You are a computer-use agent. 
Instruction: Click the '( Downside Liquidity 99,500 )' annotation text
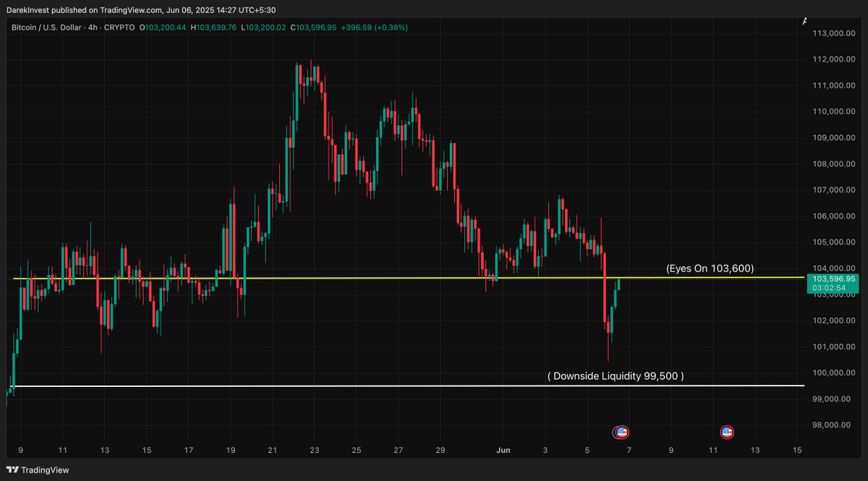(616, 376)
